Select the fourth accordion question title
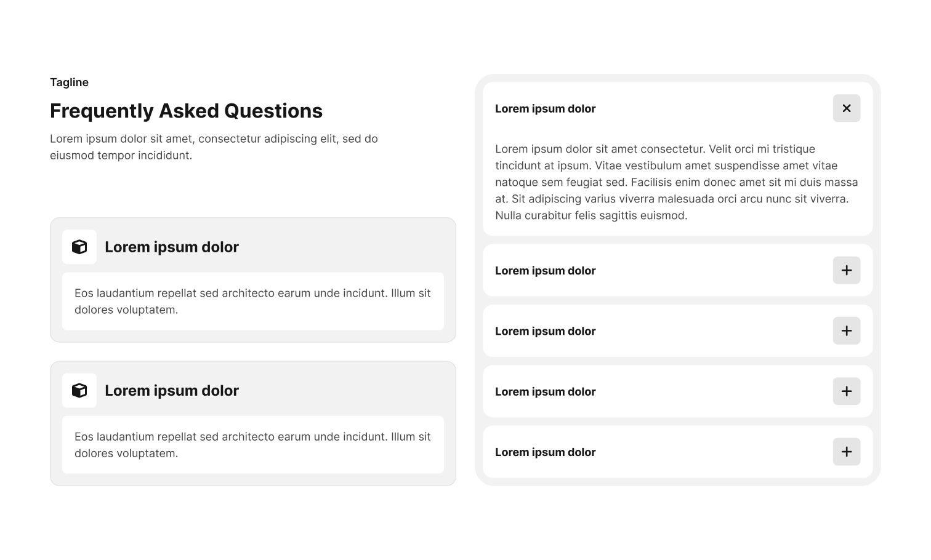 coord(545,392)
